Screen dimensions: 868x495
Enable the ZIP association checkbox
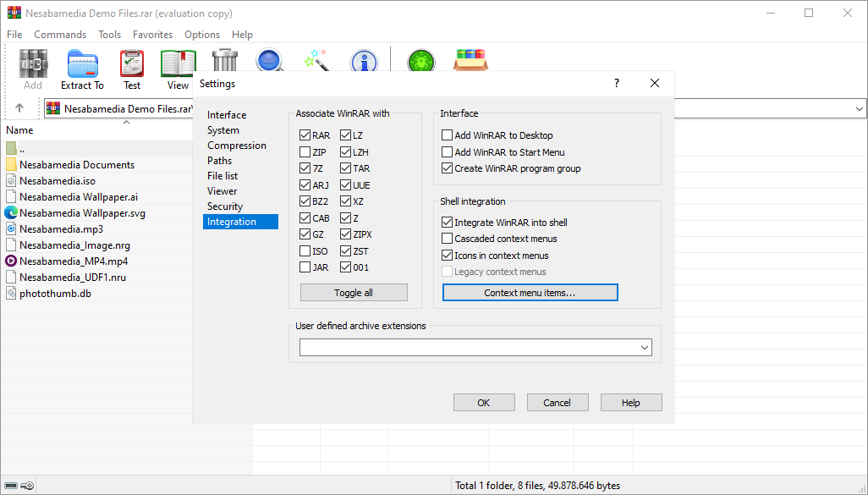pyautogui.click(x=305, y=152)
